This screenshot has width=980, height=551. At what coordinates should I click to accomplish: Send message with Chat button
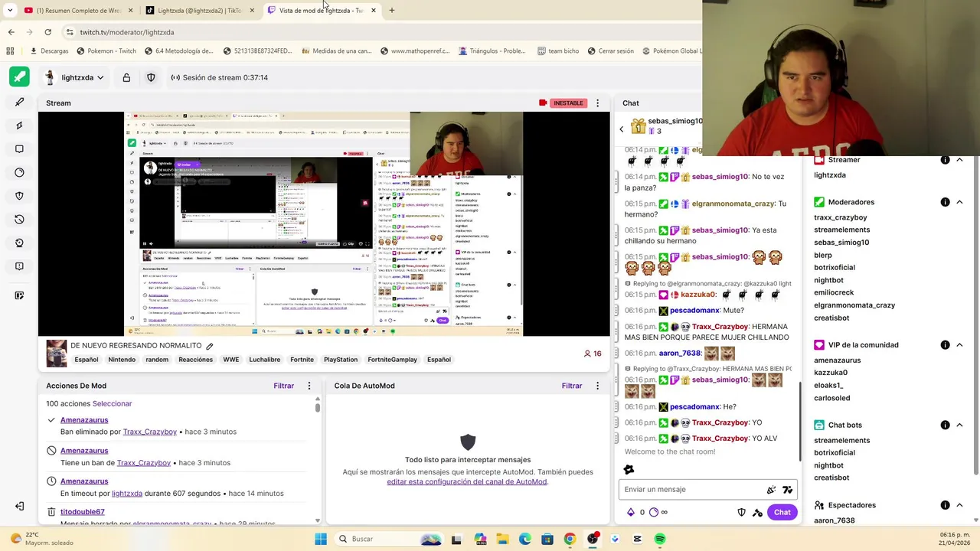(782, 512)
